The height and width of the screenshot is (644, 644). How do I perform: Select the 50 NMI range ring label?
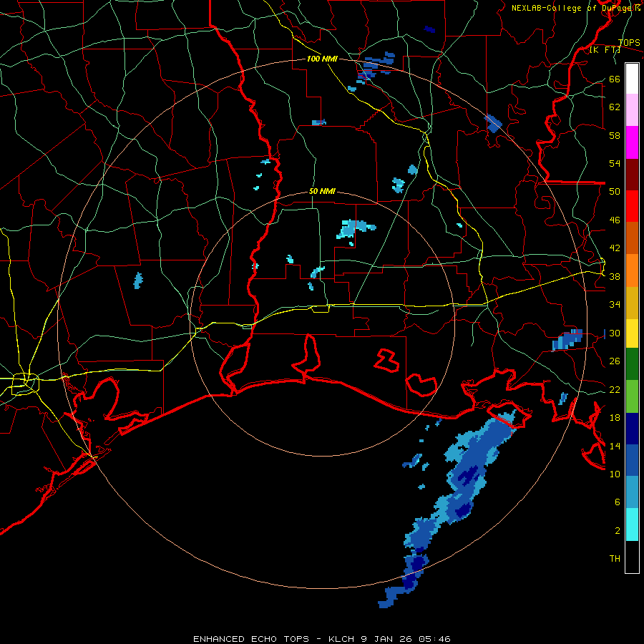(x=322, y=191)
